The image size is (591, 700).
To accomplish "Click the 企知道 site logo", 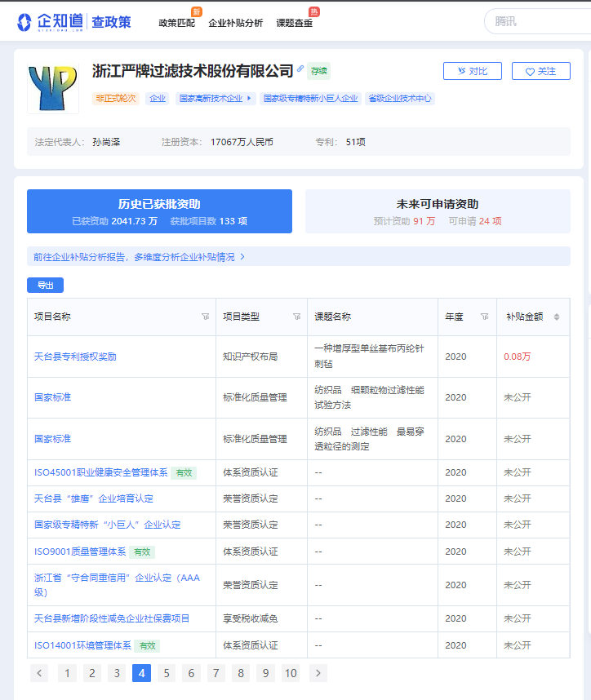I will click(x=50, y=22).
